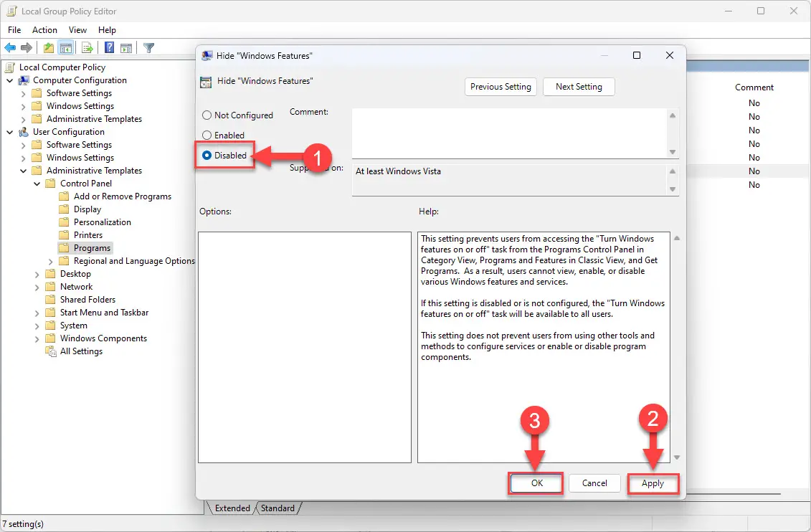Select the Enabled radio button
This screenshot has height=532, width=811.
pyautogui.click(x=207, y=135)
